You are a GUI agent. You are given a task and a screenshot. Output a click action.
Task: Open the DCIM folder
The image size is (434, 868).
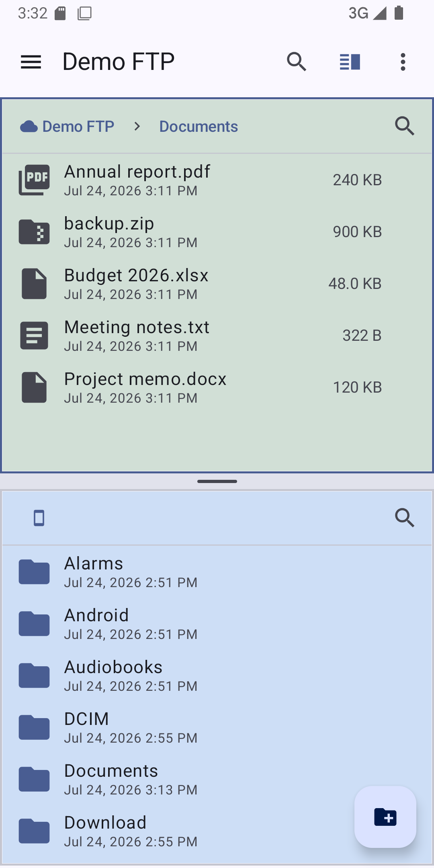coord(217,727)
